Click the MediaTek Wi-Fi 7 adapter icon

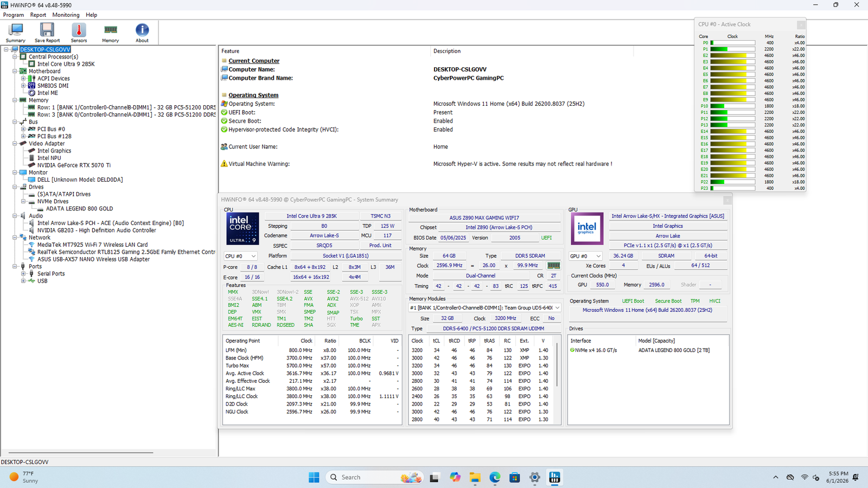[31, 245]
